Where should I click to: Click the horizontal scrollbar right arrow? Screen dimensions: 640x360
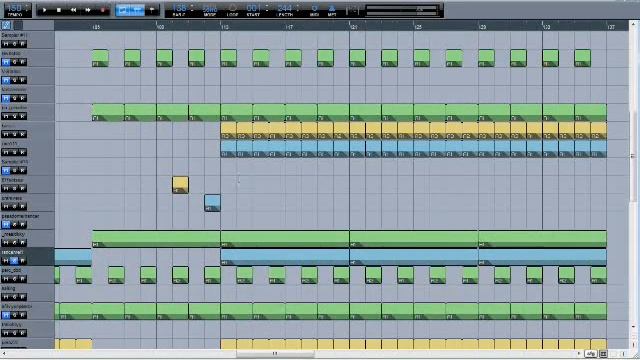point(578,353)
